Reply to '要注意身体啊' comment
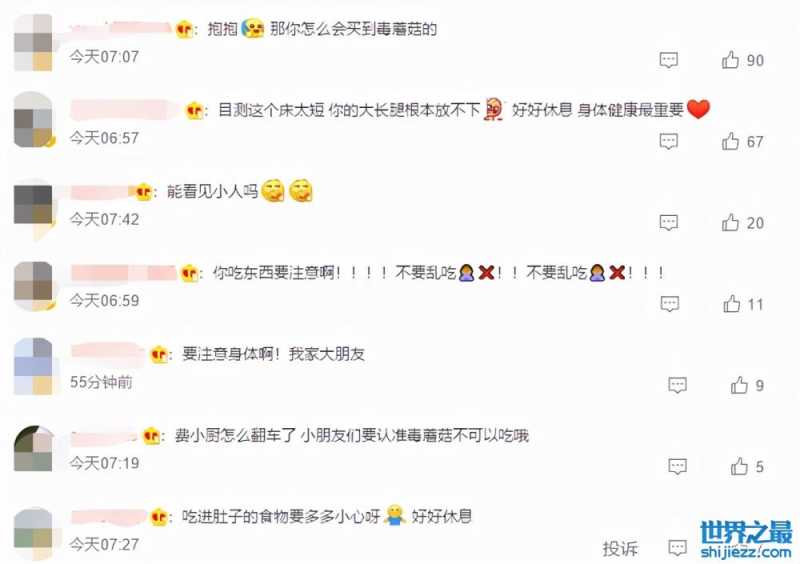The height and width of the screenshot is (564, 800). pyautogui.click(x=678, y=385)
